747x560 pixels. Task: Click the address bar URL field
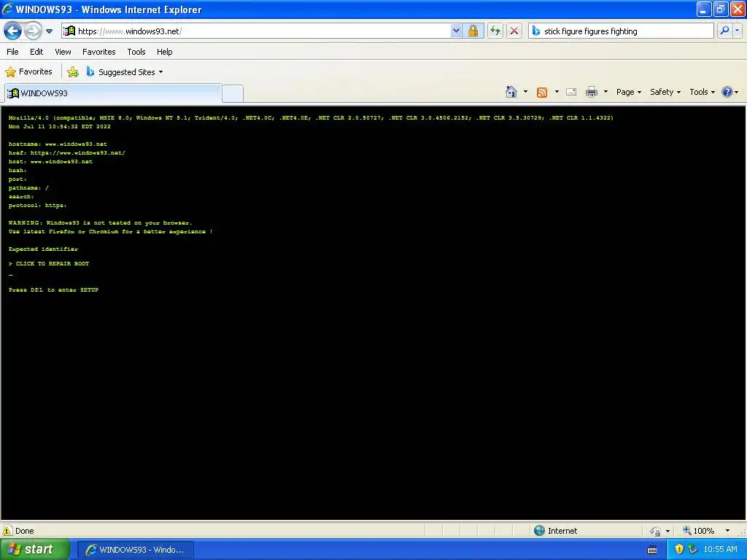pos(256,31)
